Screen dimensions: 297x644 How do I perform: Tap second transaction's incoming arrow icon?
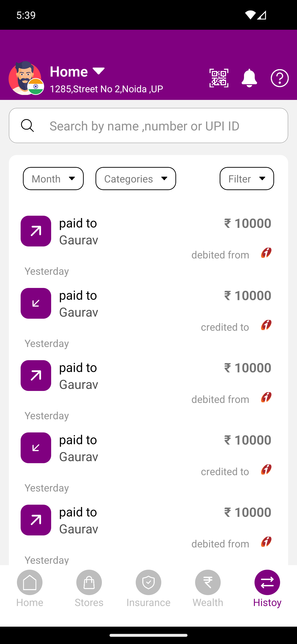point(36,303)
